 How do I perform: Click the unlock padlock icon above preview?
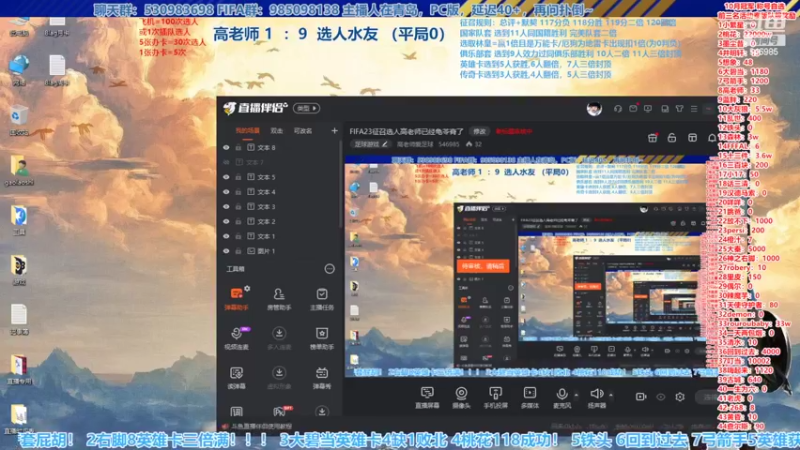pyautogui.click(x=672, y=138)
